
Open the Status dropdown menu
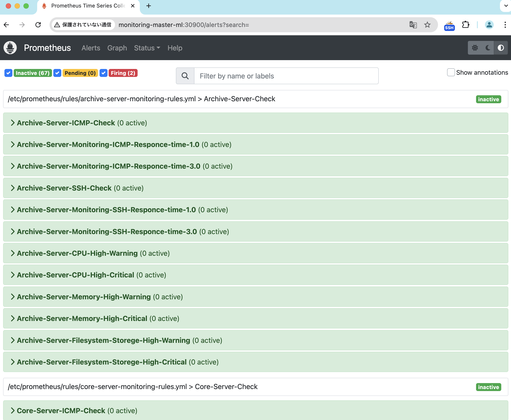click(x=147, y=48)
